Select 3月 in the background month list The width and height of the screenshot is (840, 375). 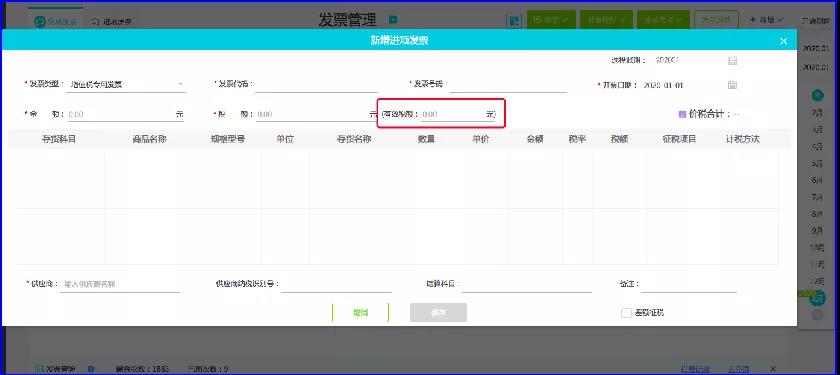(x=818, y=129)
